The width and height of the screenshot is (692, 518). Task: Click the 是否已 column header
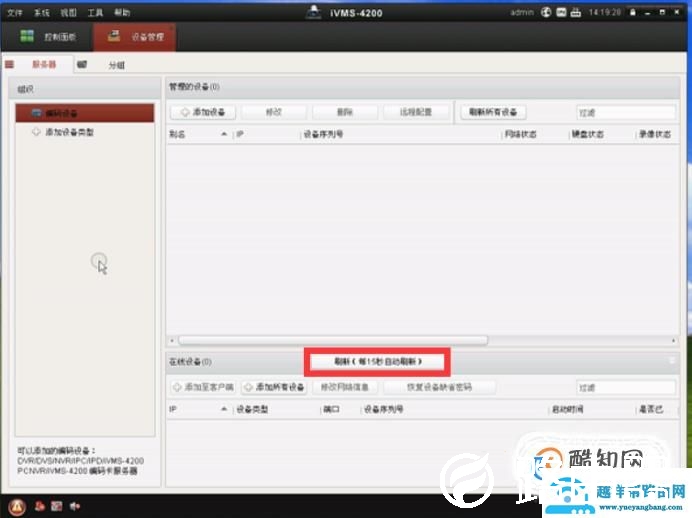click(x=651, y=409)
